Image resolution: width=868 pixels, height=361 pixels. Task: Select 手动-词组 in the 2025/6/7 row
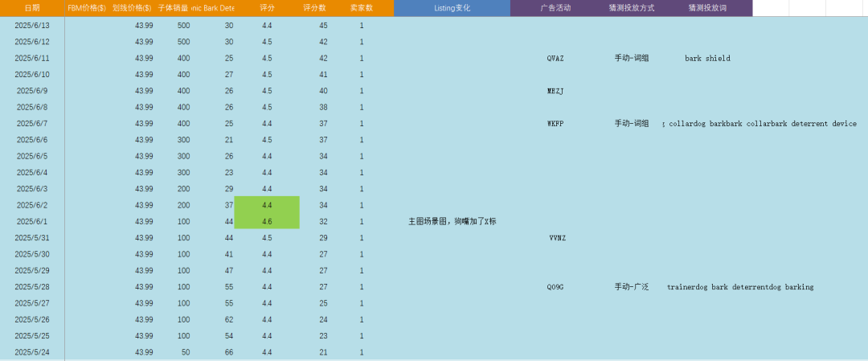632,124
